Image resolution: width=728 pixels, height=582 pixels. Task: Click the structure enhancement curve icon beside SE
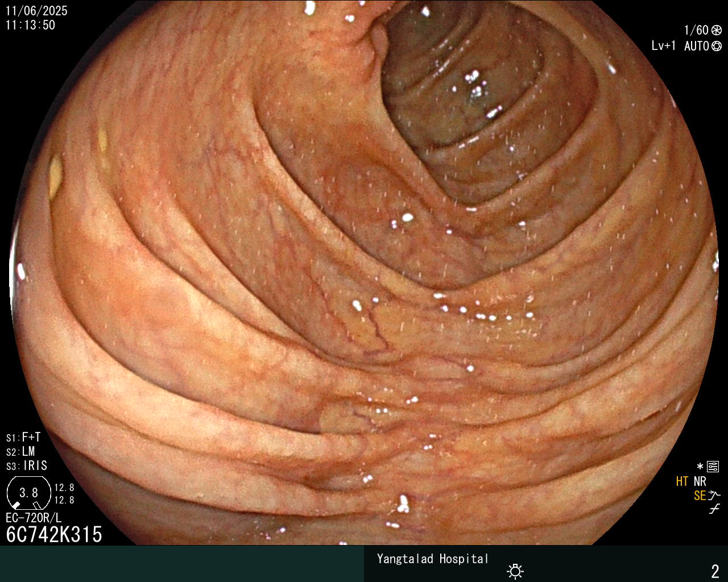tap(714, 496)
